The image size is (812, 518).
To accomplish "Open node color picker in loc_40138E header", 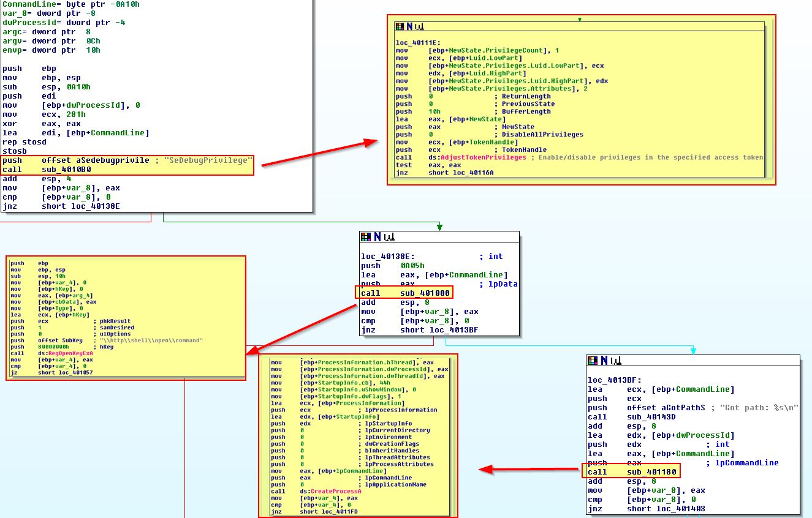I will coord(365,236).
